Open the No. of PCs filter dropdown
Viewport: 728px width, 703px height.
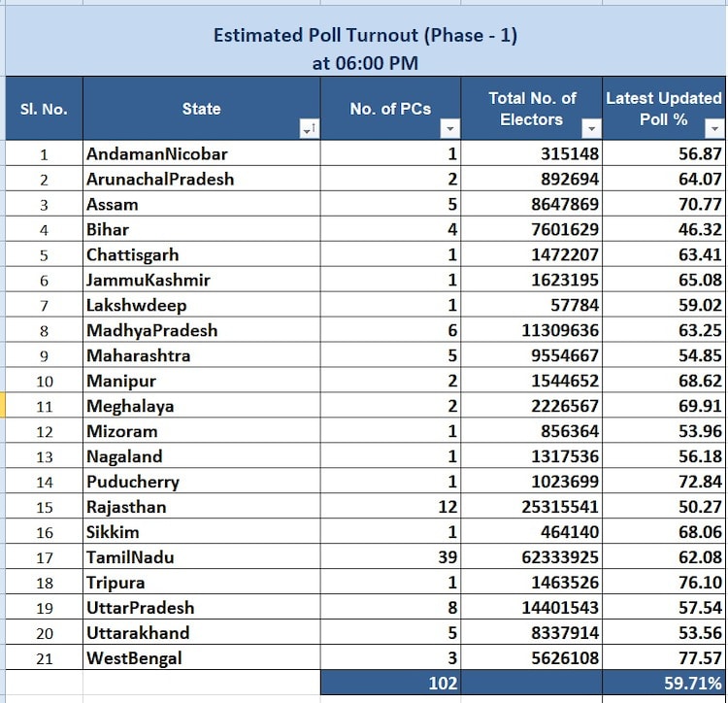pyautogui.click(x=449, y=129)
